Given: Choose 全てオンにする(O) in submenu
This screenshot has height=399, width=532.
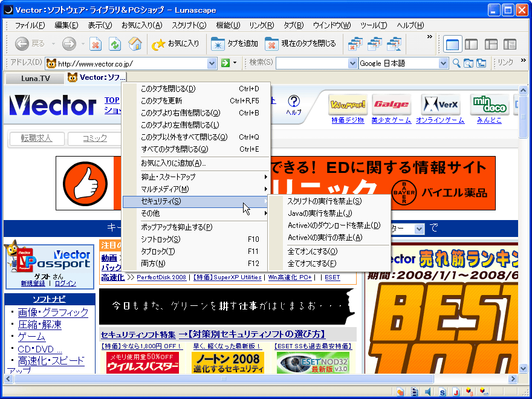Looking at the screenshot, I should pyautogui.click(x=329, y=251).
